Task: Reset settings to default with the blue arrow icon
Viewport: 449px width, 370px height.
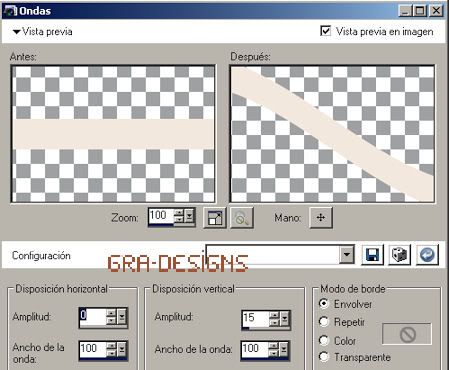Action: [427, 255]
